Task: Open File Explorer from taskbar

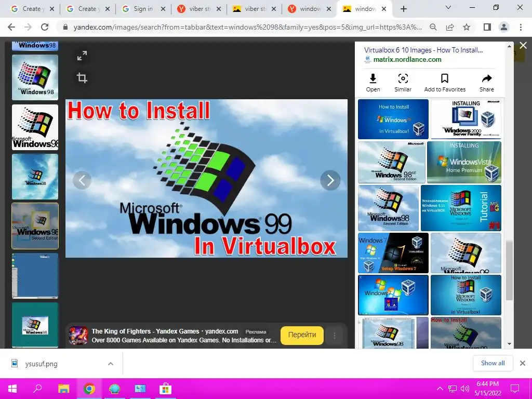Action: (x=63, y=389)
